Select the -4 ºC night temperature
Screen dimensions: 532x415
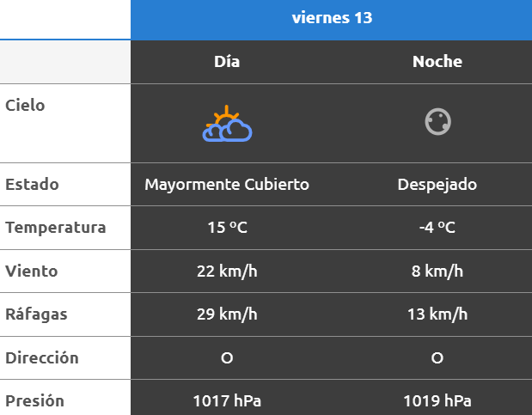pos(437,228)
